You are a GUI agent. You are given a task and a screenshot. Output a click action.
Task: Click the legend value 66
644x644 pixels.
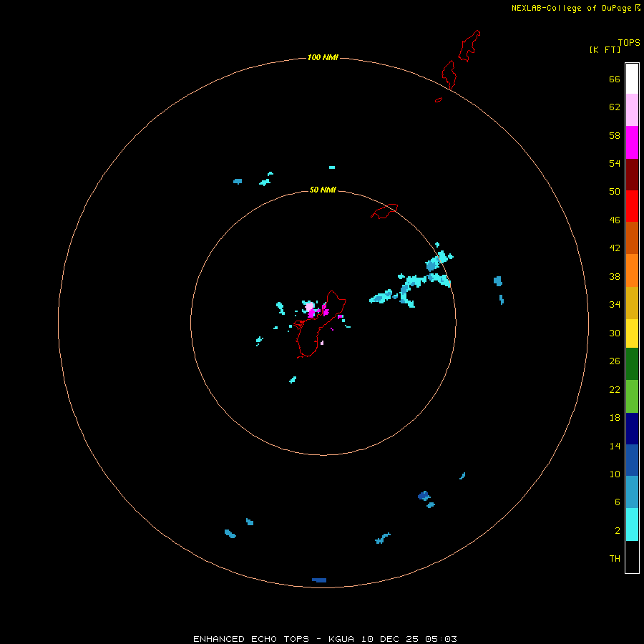615,79
